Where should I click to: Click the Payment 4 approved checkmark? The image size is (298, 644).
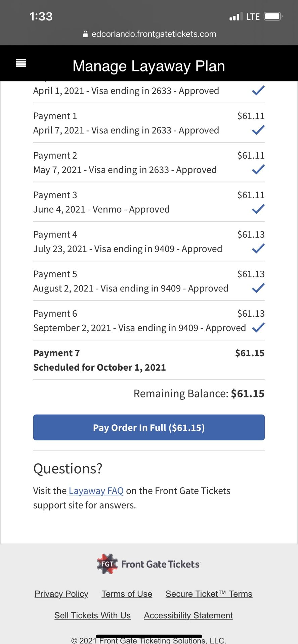(x=258, y=249)
